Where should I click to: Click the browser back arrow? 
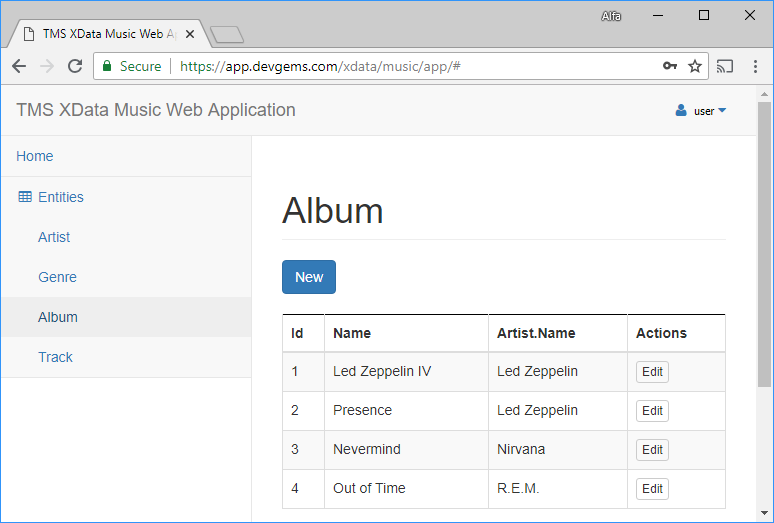19,66
